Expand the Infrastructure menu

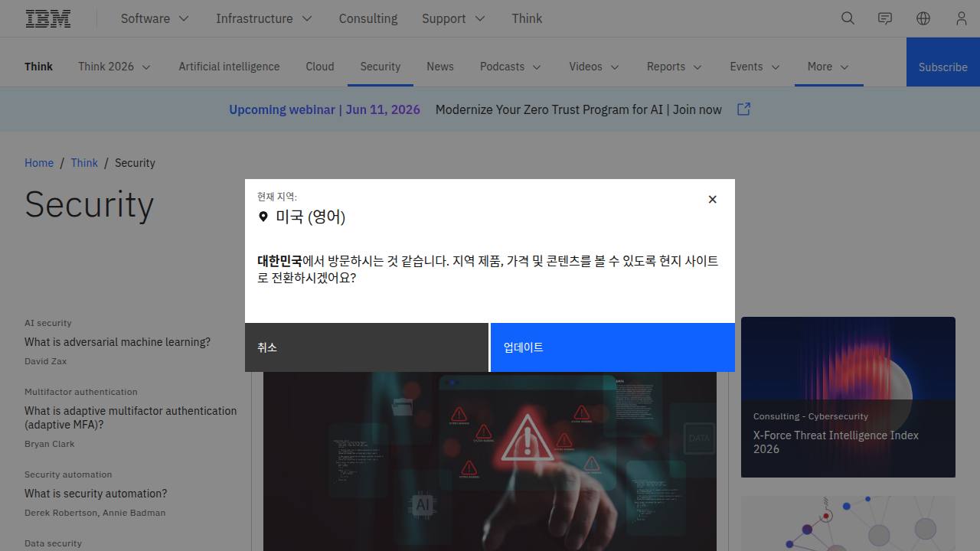[264, 18]
